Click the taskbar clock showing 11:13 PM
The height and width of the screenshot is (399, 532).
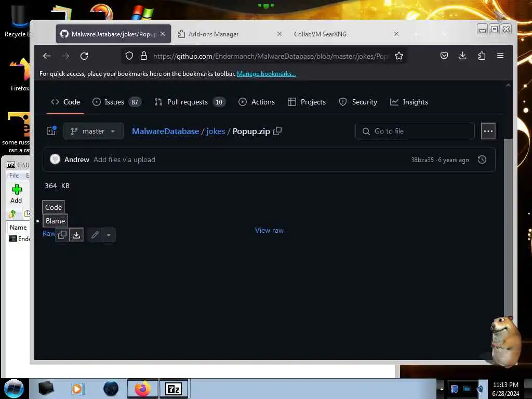[x=506, y=389]
